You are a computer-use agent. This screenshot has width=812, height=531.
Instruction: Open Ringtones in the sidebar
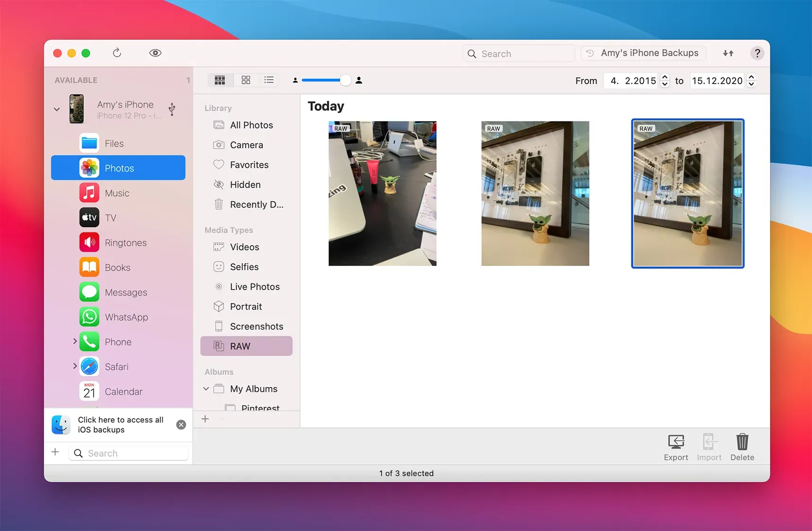pos(125,243)
